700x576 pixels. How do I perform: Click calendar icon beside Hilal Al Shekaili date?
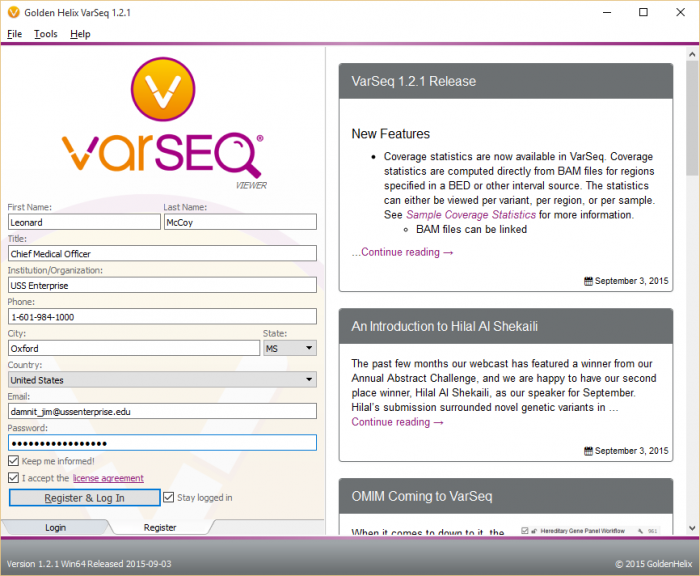coord(588,451)
